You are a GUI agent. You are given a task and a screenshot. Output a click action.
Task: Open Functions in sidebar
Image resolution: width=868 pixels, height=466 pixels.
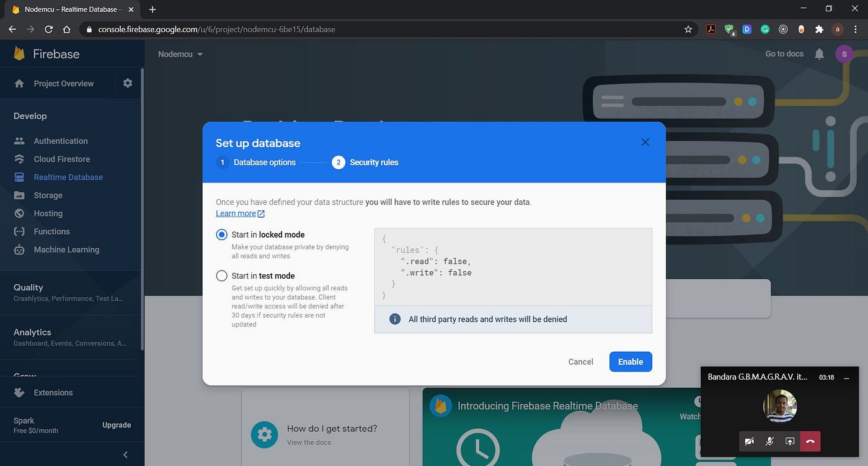pyautogui.click(x=51, y=231)
